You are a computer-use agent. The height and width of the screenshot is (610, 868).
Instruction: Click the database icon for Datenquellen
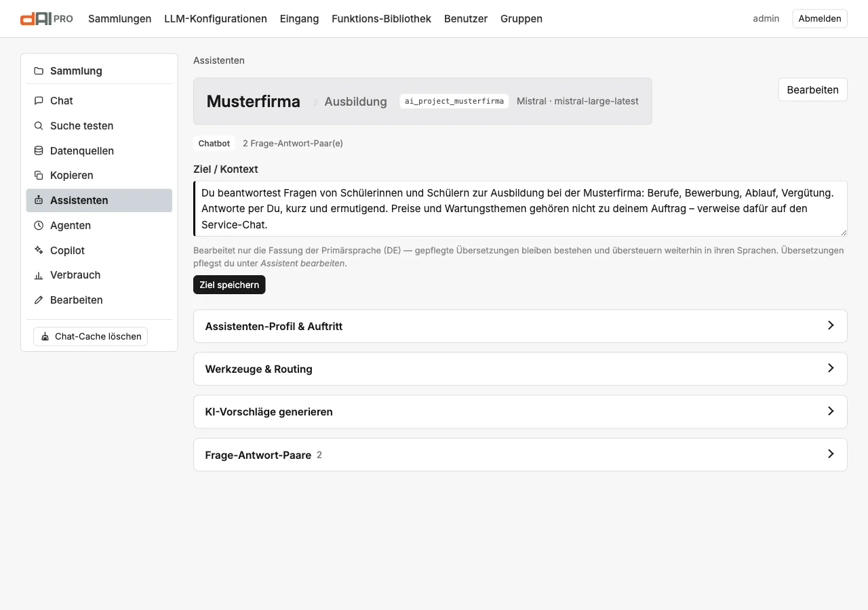point(39,151)
